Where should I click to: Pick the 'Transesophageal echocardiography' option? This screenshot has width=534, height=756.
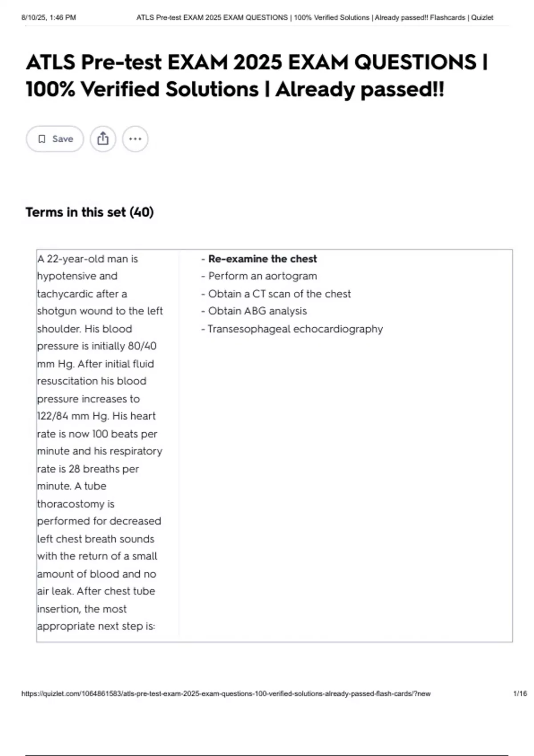click(x=295, y=329)
